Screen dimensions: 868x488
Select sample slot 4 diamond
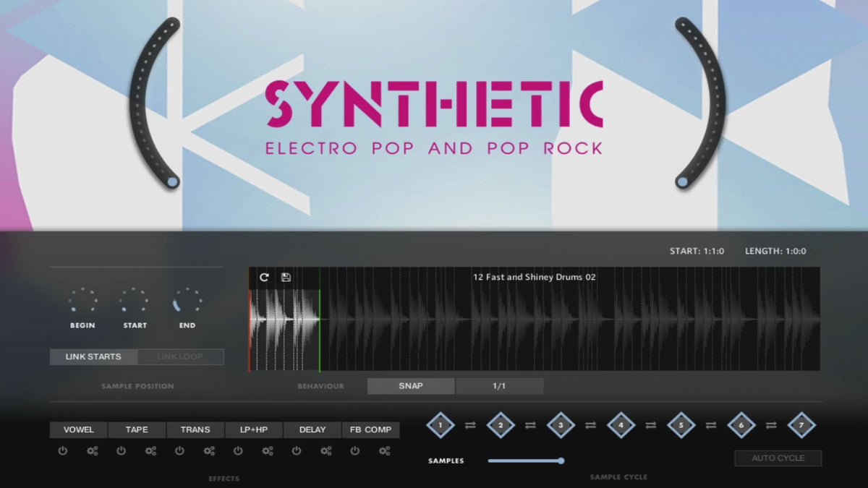pos(620,425)
